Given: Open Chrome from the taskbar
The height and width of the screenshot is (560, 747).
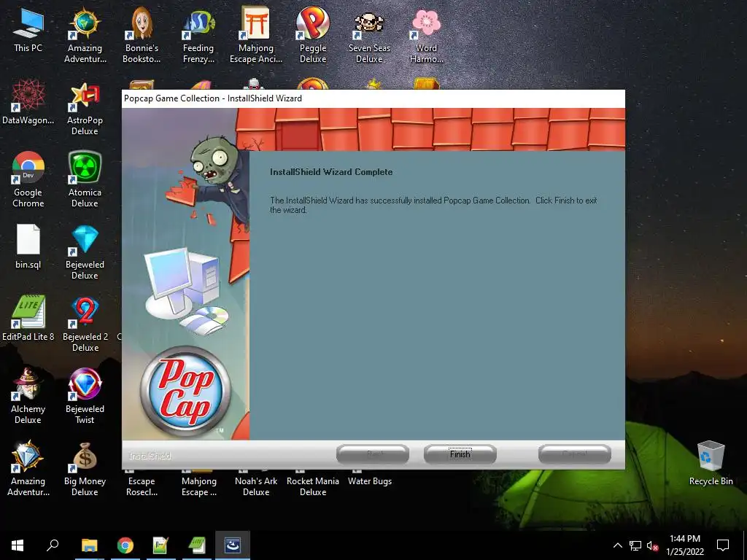Looking at the screenshot, I should coord(125,545).
